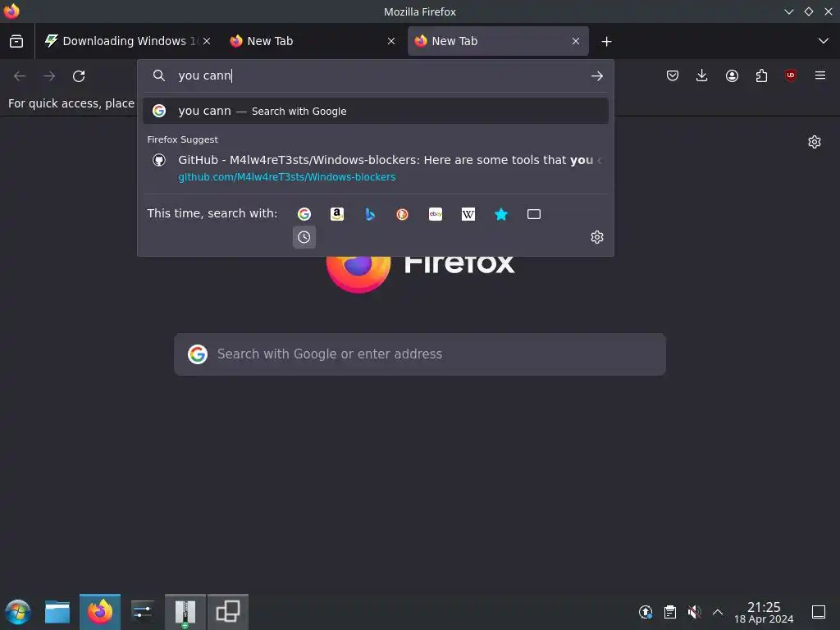Open search settings gear in dropdown
Image resolution: width=840 pixels, height=630 pixels.
(x=597, y=237)
